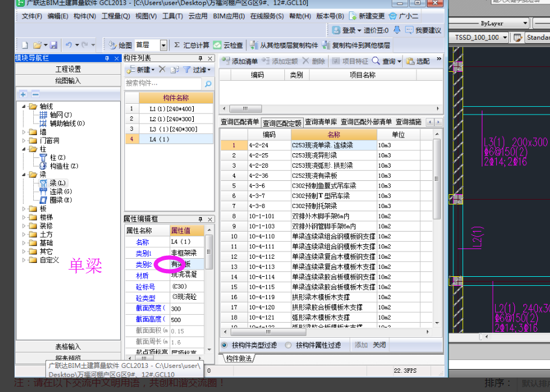Screen dimensions: 550x392
Task: Click the 工程设置 button
Action: coord(68,69)
